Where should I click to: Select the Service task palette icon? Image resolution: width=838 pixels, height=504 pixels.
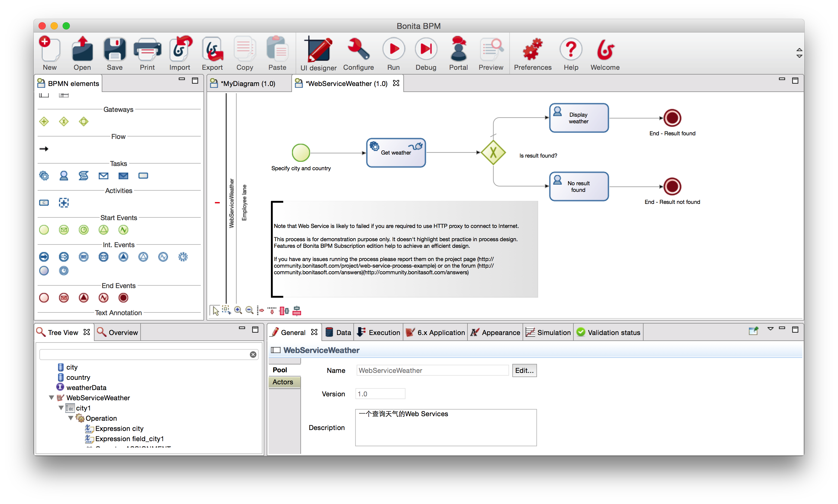(x=44, y=176)
